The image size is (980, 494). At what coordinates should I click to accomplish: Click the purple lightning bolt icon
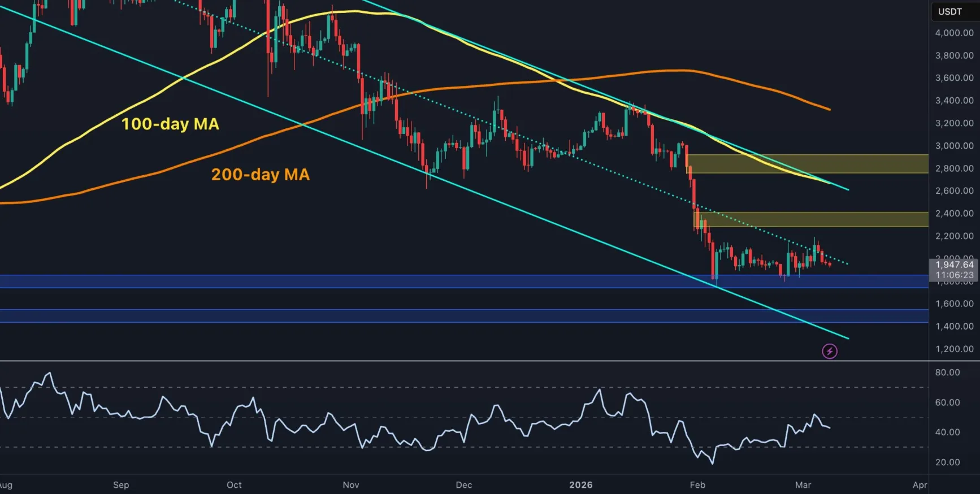tap(829, 352)
